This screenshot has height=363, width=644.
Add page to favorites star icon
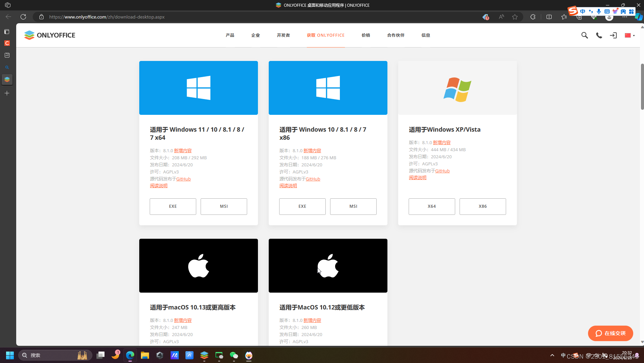[x=515, y=17]
